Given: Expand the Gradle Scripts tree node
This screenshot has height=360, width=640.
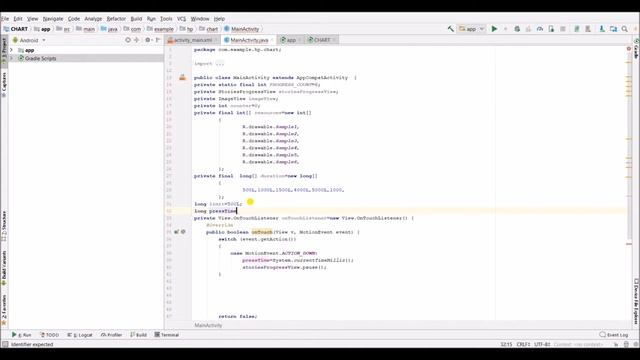Looking at the screenshot, I should pos(11,58).
